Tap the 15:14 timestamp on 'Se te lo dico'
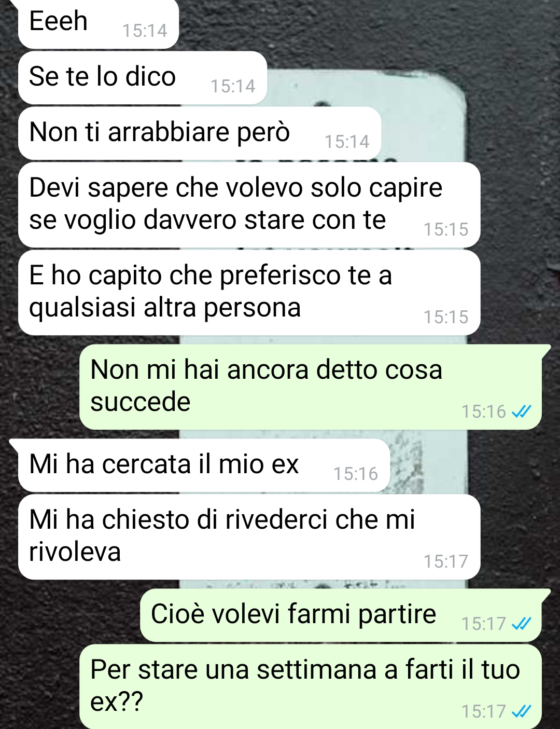The height and width of the screenshot is (729, 560). pos(233,87)
